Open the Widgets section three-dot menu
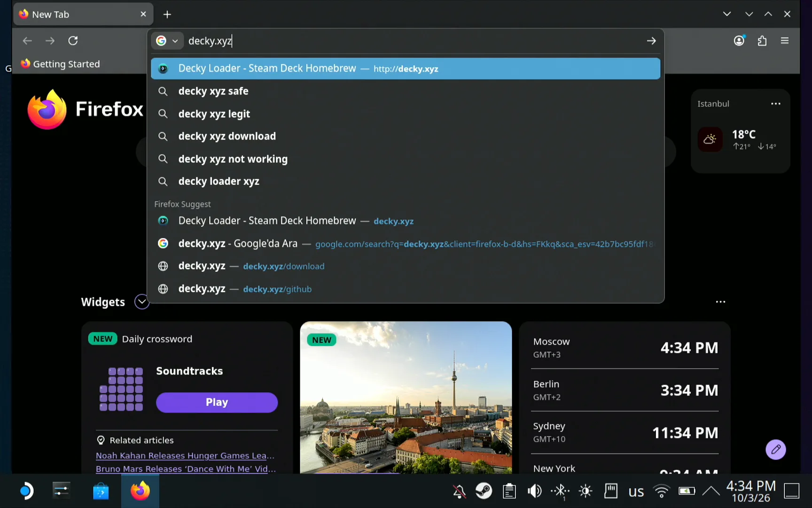The height and width of the screenshot is (508, 812). pos(720,302)
